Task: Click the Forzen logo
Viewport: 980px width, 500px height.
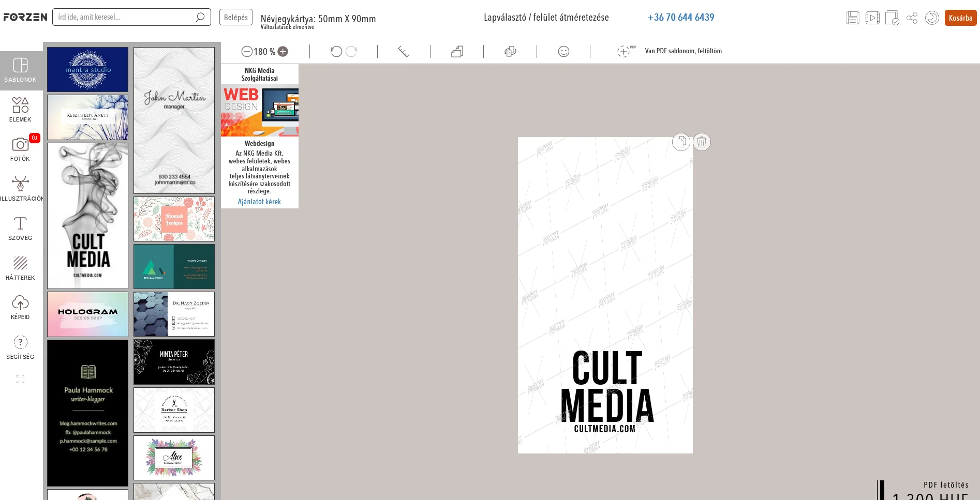Action: coord(25,17)
